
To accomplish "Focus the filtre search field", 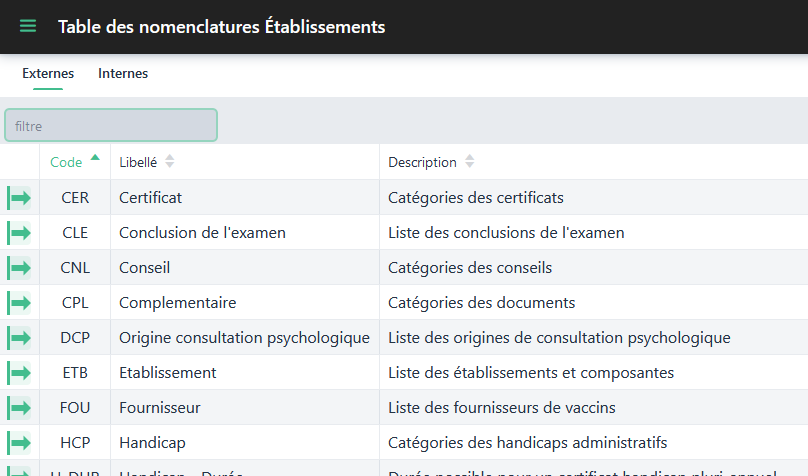I will (x=111, y=126).
